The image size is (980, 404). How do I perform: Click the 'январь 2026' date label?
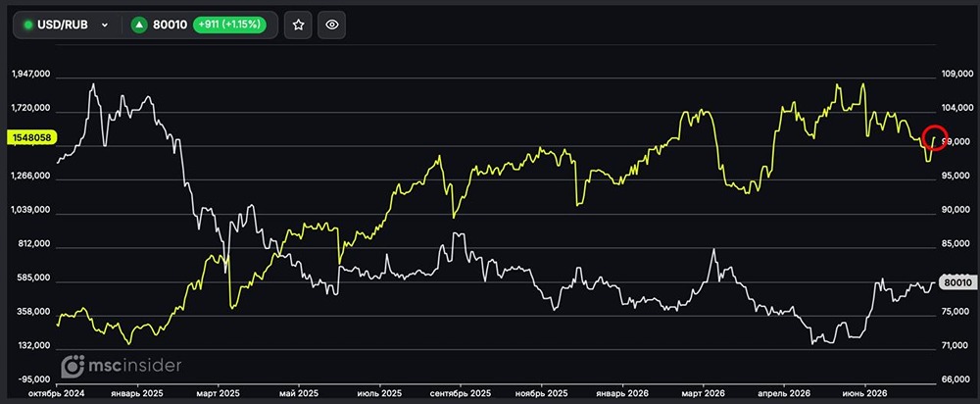click(622, 393)
